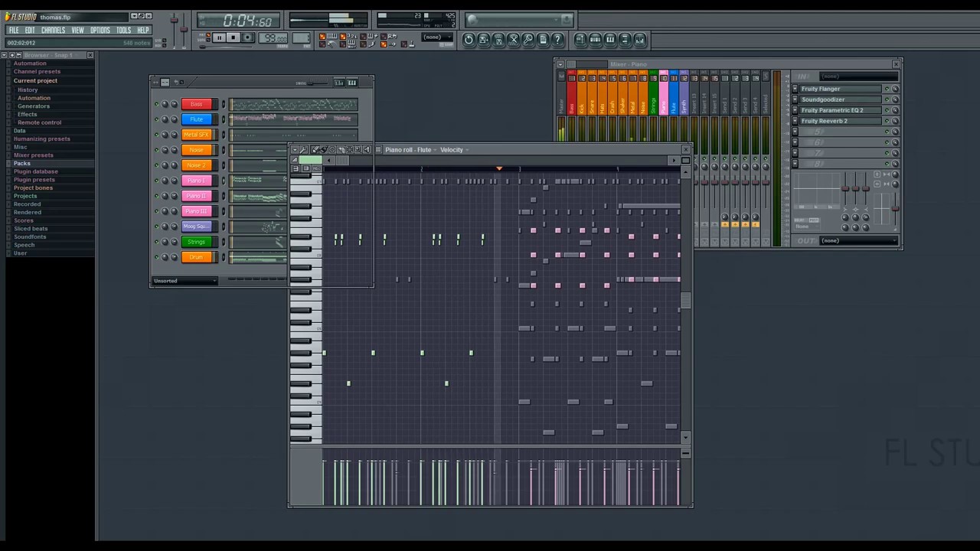Screen dimensions: 980x551
Task: Show the mixer window icon
Action: pyautogui.click(x=640, y=39)
